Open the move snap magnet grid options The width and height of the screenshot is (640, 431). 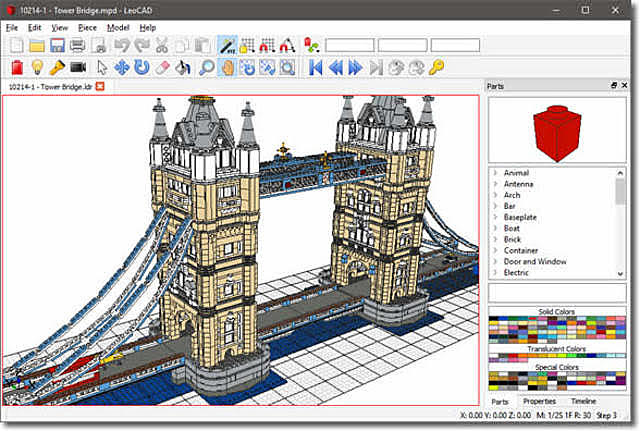(267, 45)
